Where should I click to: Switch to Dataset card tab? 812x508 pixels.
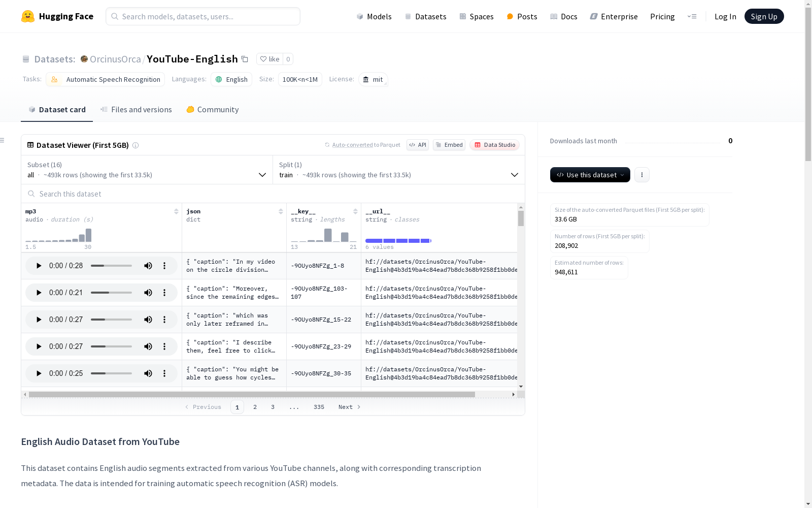pos(57,110)
